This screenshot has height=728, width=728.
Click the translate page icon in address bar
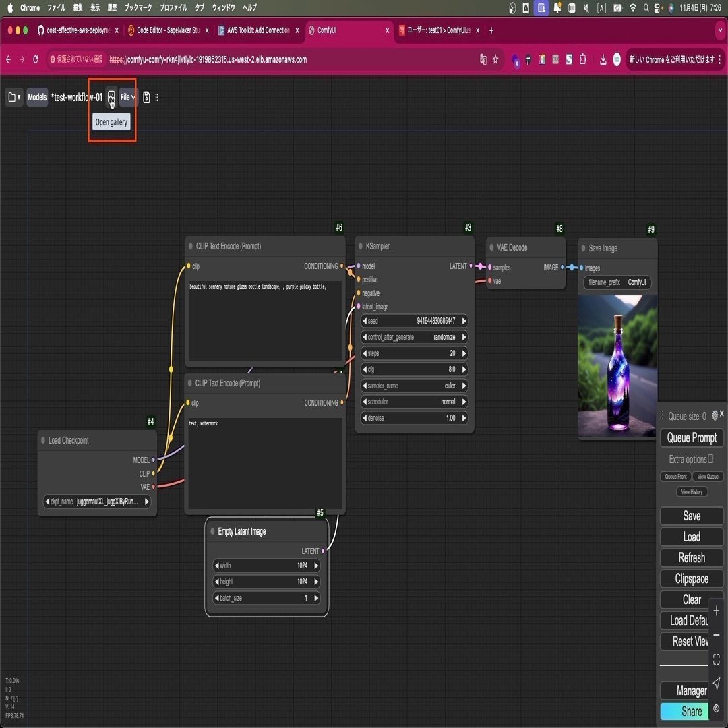click(483, 59)
